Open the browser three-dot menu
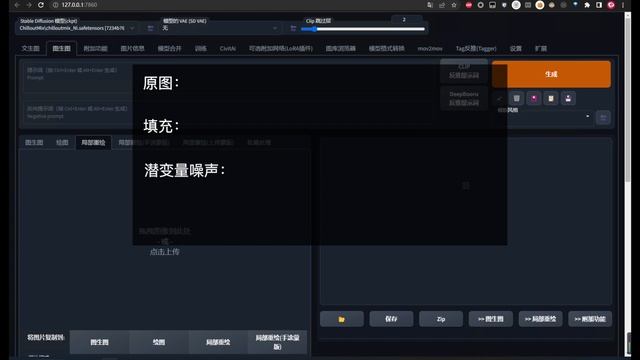 tap(623, 5)
